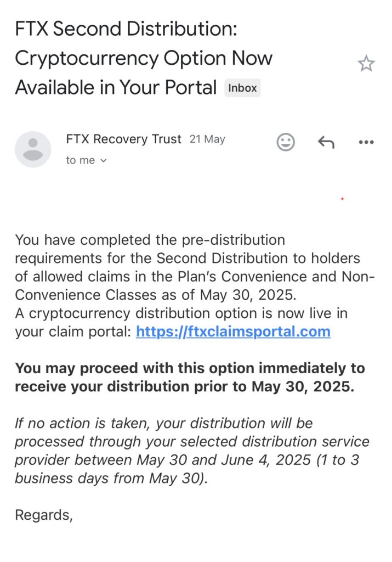The height and width of the screenshot is (562, 392).
Task: Click the words "Convenience Classes as of May 30, 2025"
Action: (155, 295)
